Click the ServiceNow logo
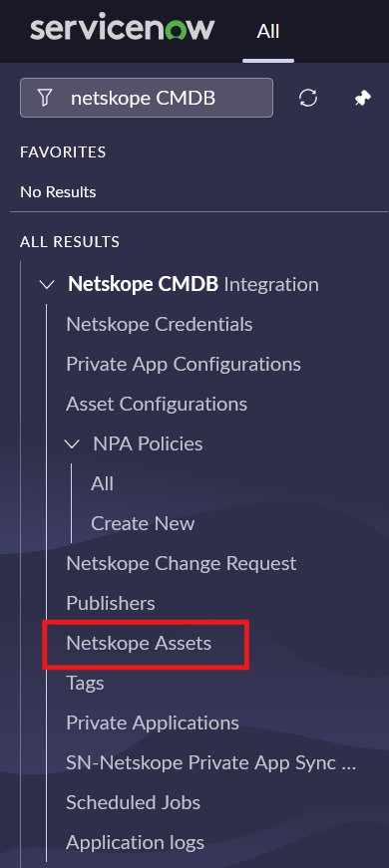389x868 pixels. pyautogui.click(x=122, y=27)
